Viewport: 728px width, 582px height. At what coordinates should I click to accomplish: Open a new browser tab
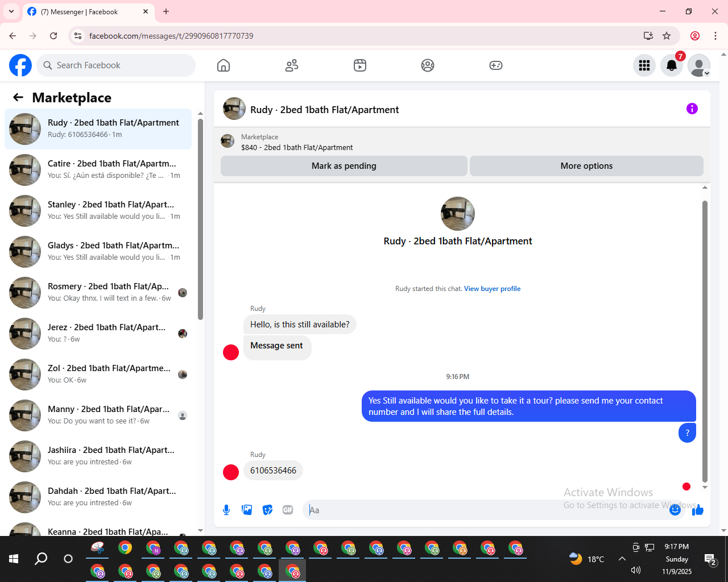point(166,11)
